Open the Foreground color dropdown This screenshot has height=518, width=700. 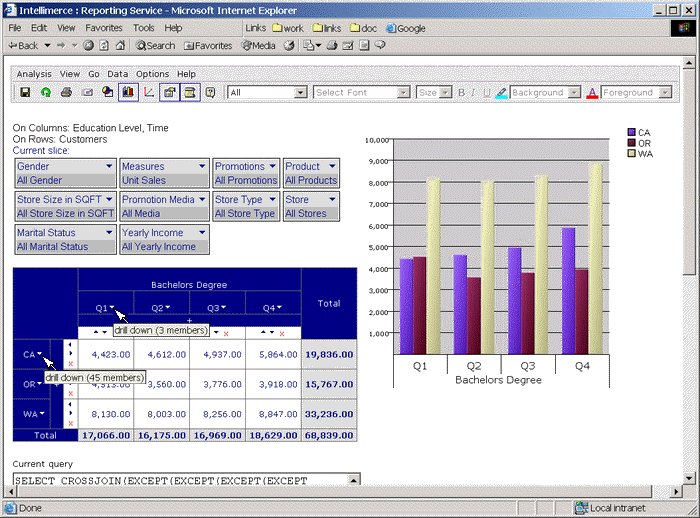(665, 93)
